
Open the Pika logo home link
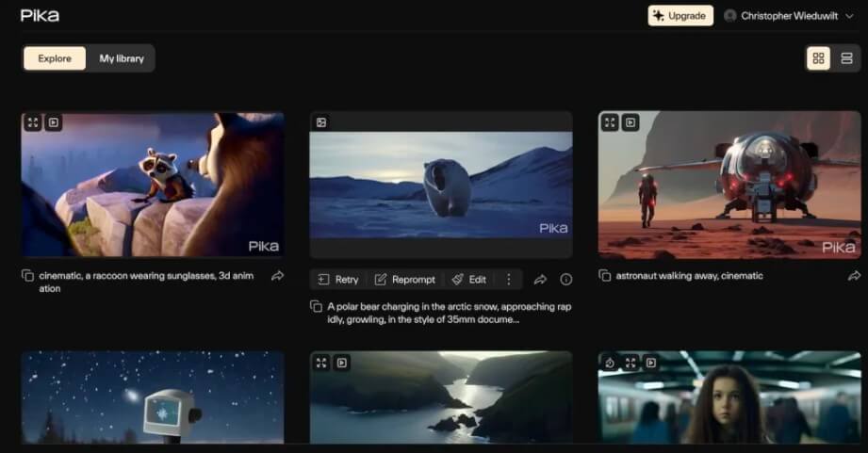[x=40, y=15]
